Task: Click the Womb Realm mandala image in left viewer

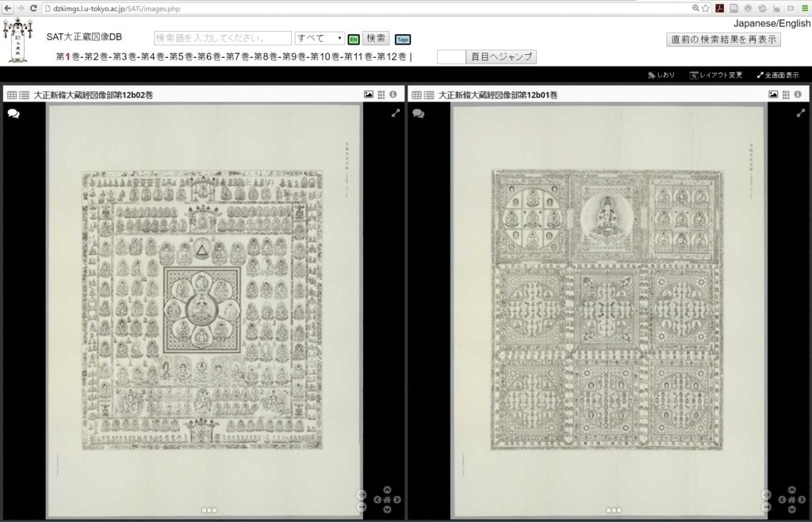Action: (202, 310)
